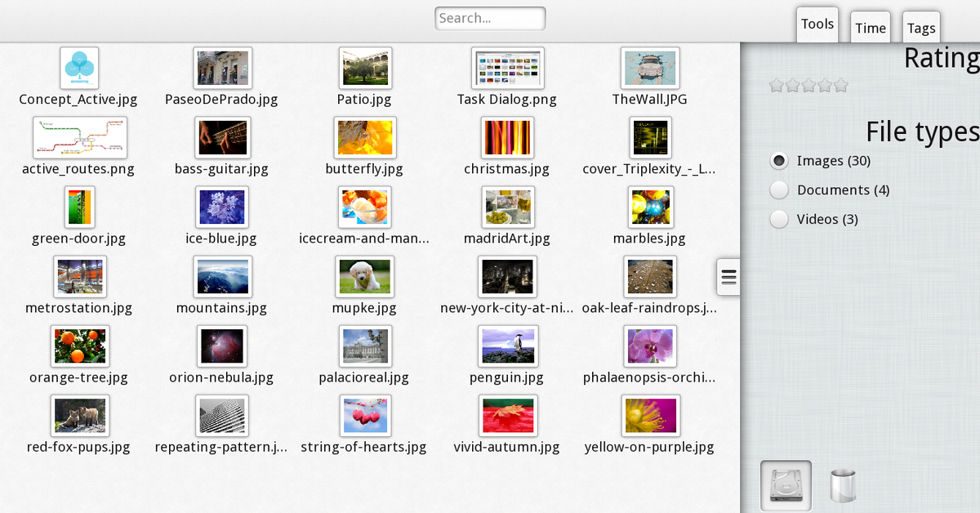Open the penguin.jpg icon
Viewport: 980px width, 513px height.
[x=507, y=346]
